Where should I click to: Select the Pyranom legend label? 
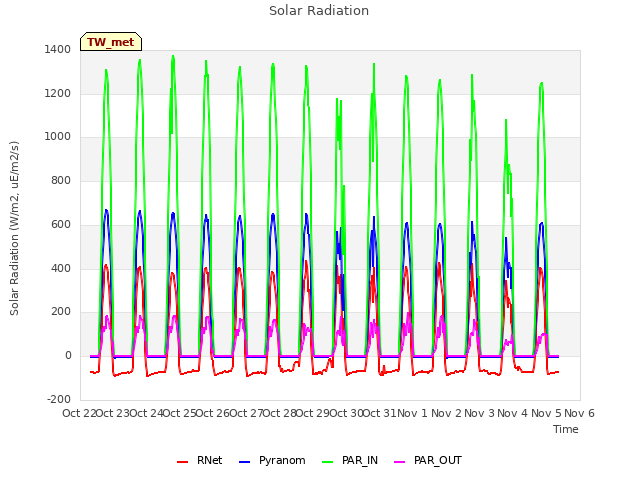pos(282,460)
